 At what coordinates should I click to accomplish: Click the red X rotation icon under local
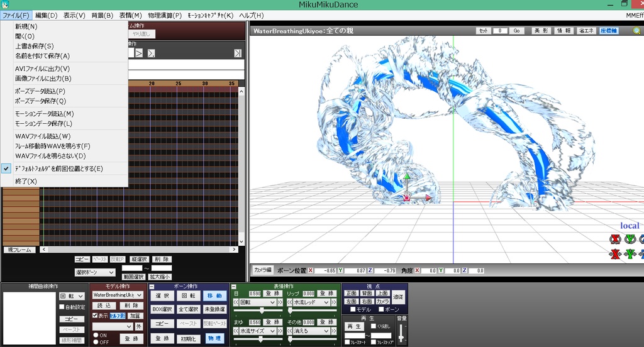[x=615, y=239]
